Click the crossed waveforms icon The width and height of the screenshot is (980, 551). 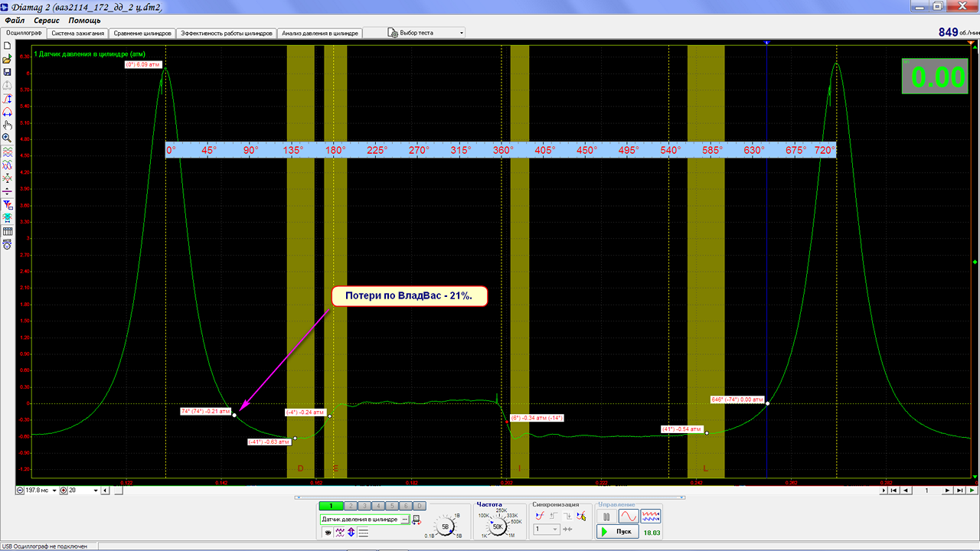pyautogui.click(x=7, y=177)
